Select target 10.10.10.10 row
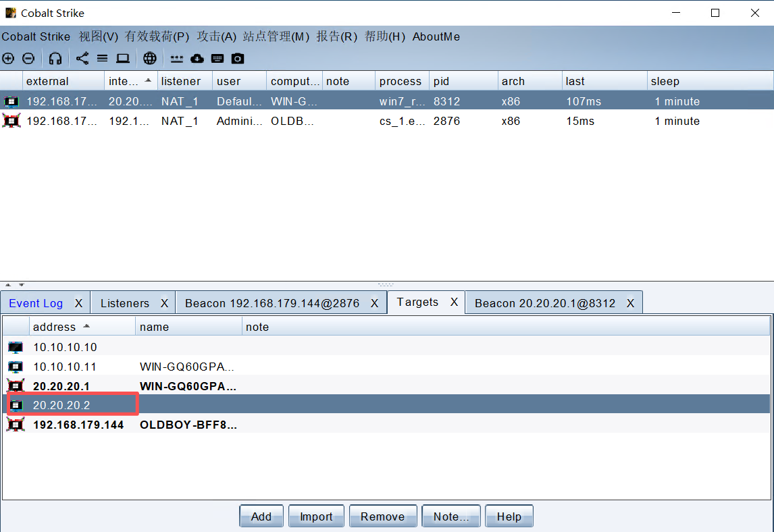Screen dimensions: 774x532 tap(386, 348)
